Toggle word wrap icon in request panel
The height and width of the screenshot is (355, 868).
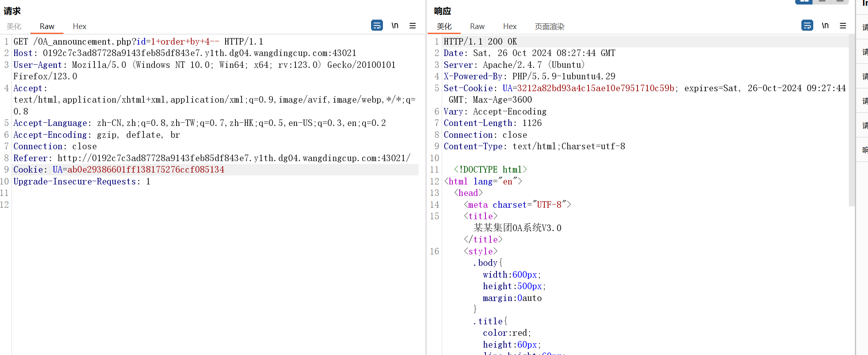pyautogui.click(x=377, y=25)
